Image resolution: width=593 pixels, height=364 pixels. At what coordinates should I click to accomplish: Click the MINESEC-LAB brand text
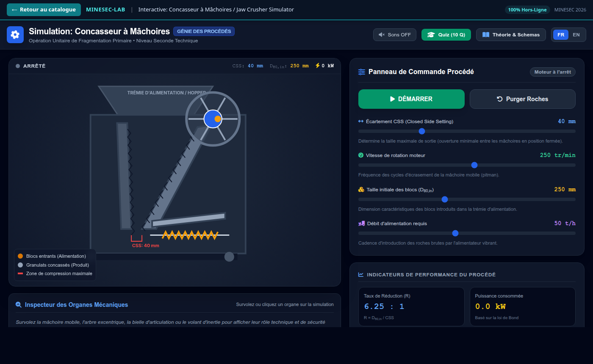pos(105,10)
